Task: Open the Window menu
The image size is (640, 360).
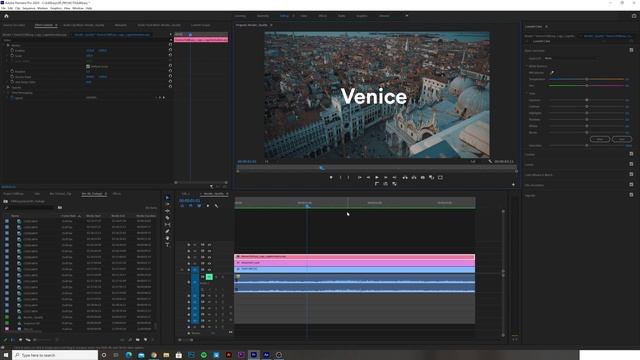Action: click(x=78, y=8)
